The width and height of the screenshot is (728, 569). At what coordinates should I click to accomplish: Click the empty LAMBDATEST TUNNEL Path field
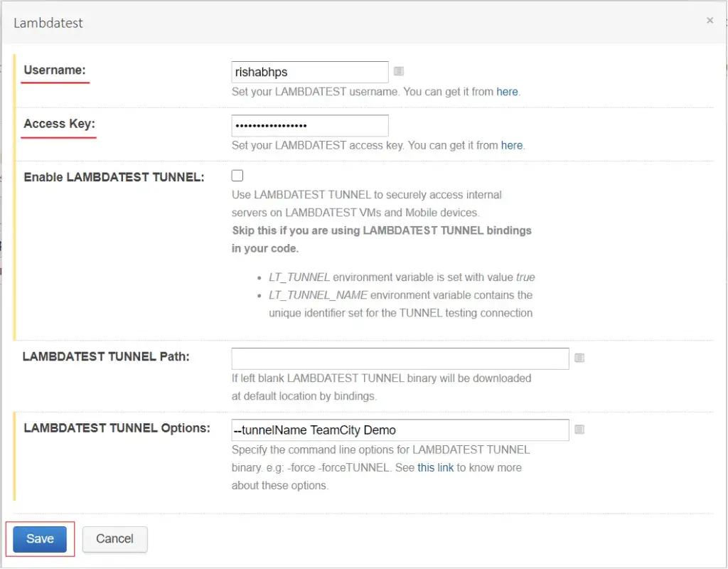coord(400,358)
